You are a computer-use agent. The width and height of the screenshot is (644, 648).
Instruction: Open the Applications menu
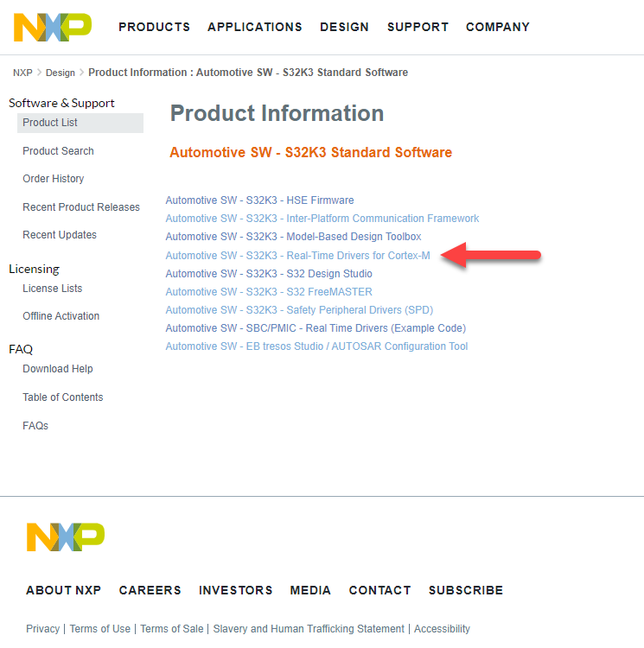point(255,27)
